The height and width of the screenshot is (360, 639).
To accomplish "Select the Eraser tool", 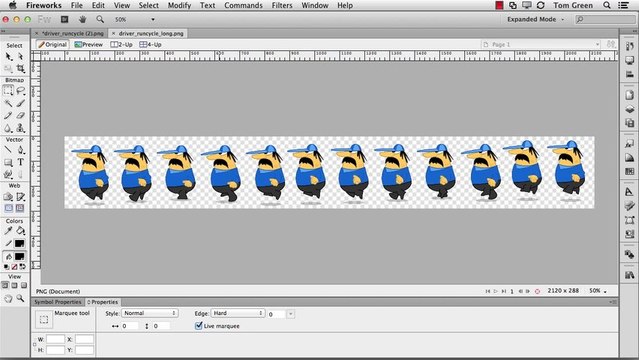I will tap(20, 116).
